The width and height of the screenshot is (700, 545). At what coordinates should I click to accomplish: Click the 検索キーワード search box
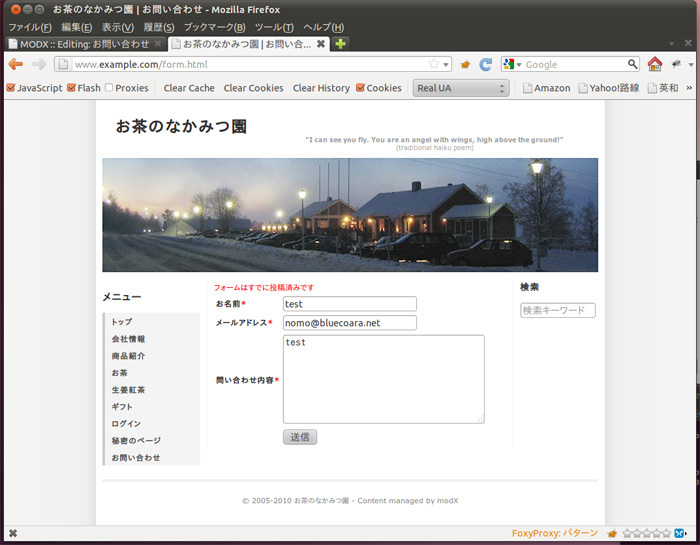point(558,310)
